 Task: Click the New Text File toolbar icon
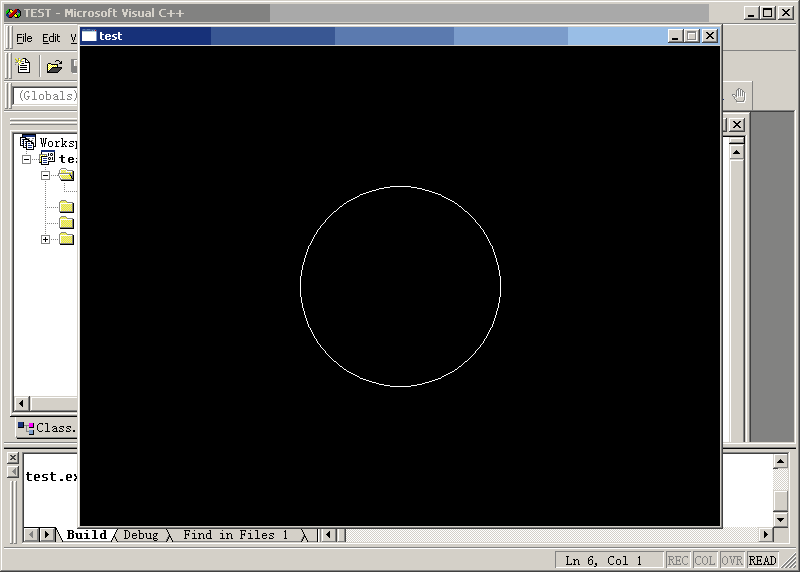click(25, 66)
